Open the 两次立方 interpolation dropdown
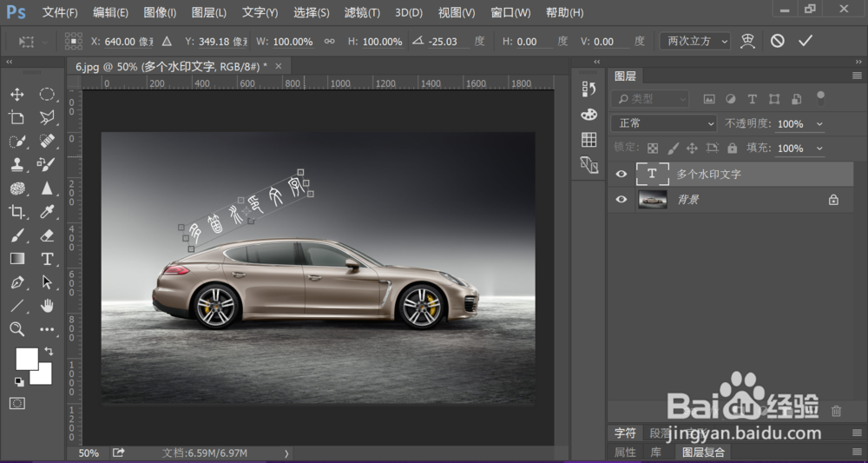 pyautogui.click(x=694, y=41)
